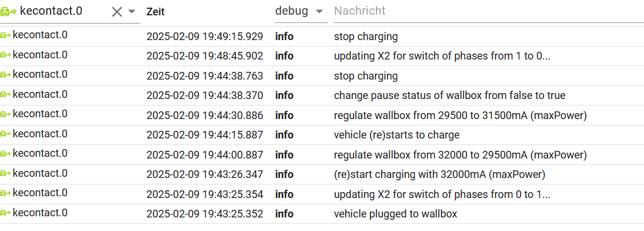
Task: Click the 'change pause status of wallbox' message
Action: point(450,96)
